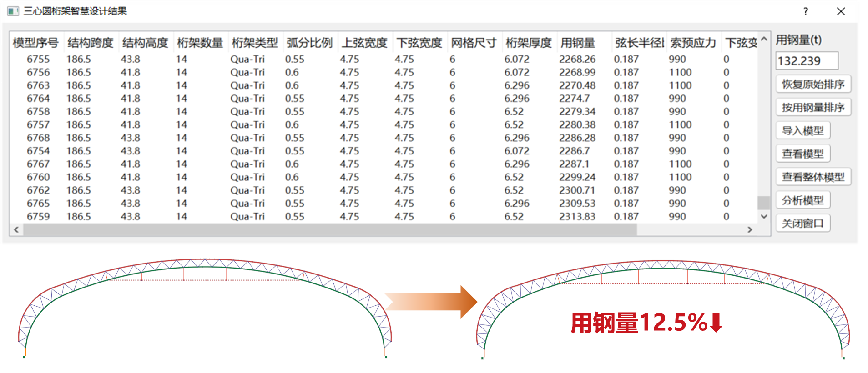Click the 桁架类型 column header
This screenshot has height=373, width=868.
coord(254,43)
